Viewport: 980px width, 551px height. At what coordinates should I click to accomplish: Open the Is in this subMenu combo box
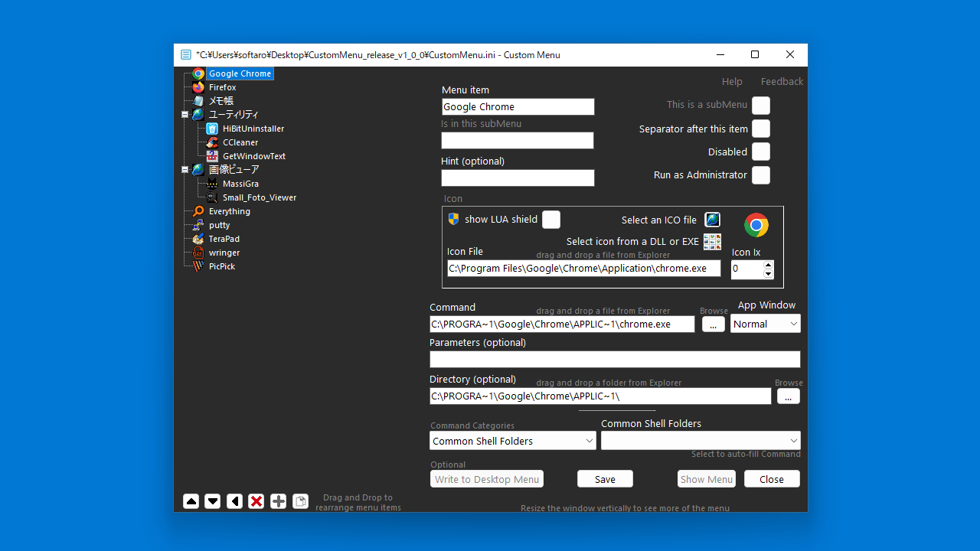518,140
